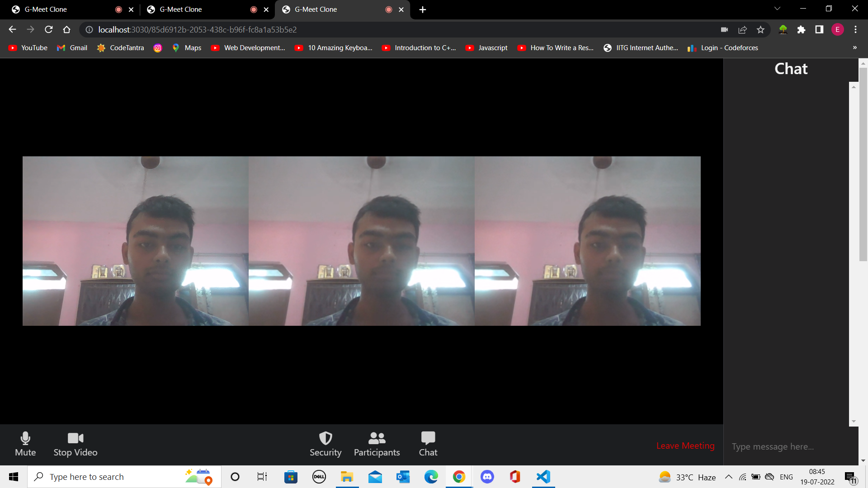Click the Leave Meeting link
This screenshot has height=488, width=868.
click(x=685, y=446)
